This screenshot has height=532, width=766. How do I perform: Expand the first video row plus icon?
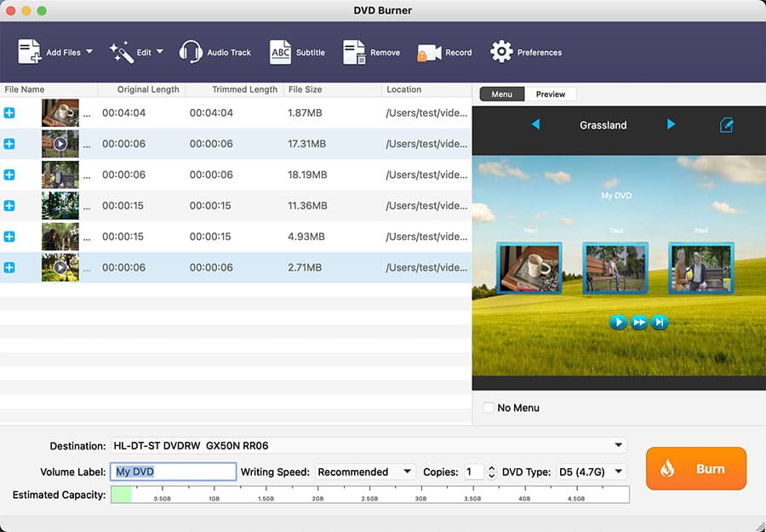click(x=9, y=113)
